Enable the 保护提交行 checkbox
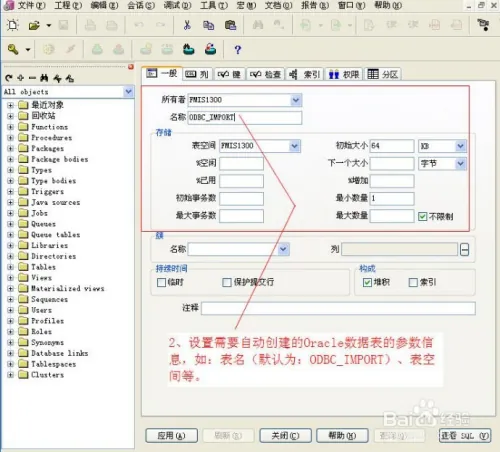Viewport: 500px width, 452px height. [x=227, y=283]
